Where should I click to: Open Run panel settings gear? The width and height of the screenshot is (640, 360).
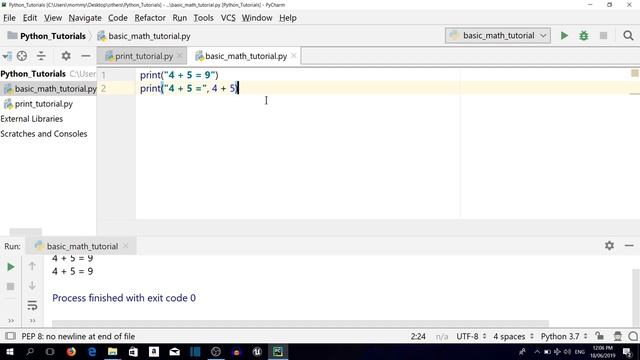609,245
